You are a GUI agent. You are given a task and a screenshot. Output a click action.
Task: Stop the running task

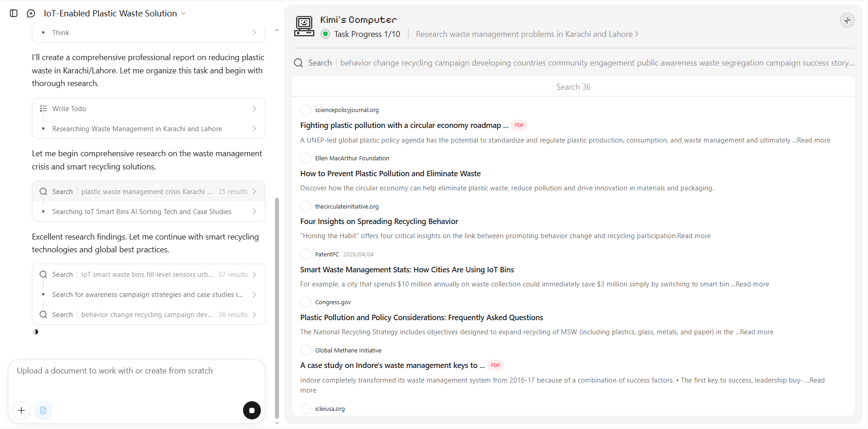[x=252, y=410]
